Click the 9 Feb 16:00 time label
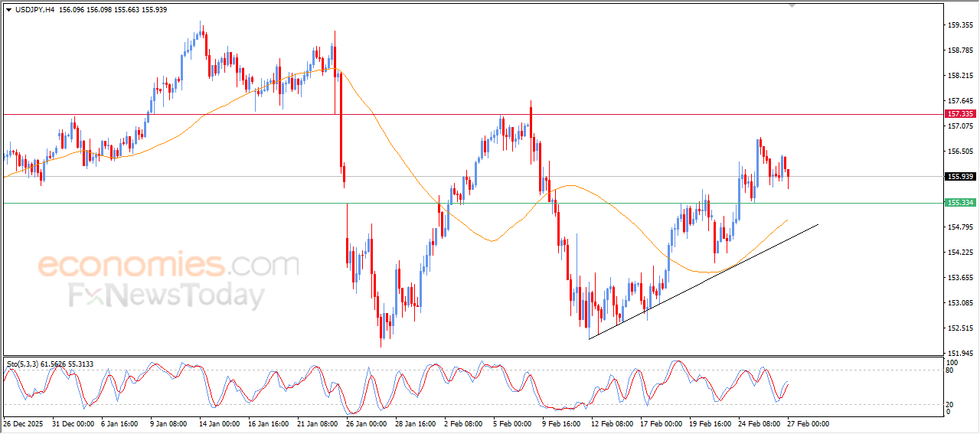This screenshot has height=434, width=980. (x=561, y=423)
